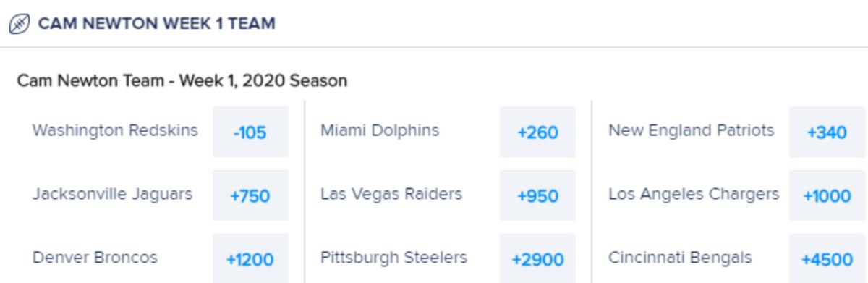Viewport: 868px width, 283px height.
Task: Click the Los Angeles Chargers team name
Action: click(694, 194)
